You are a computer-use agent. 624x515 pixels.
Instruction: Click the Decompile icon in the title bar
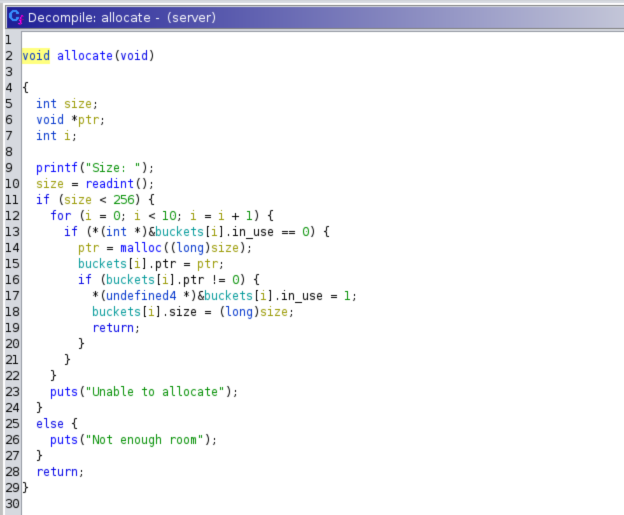click(14, 15)
